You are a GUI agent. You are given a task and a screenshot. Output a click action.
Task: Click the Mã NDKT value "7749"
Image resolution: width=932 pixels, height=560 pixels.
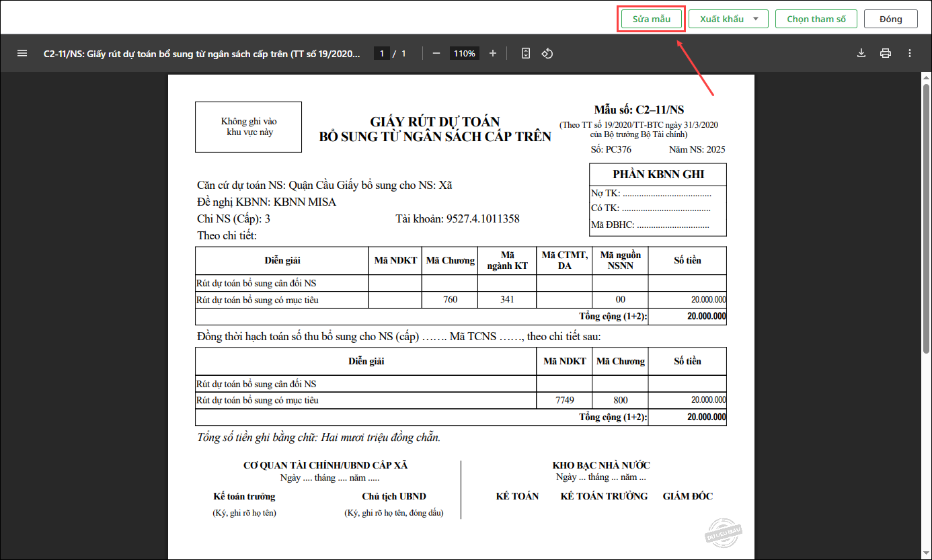(565, 401)
